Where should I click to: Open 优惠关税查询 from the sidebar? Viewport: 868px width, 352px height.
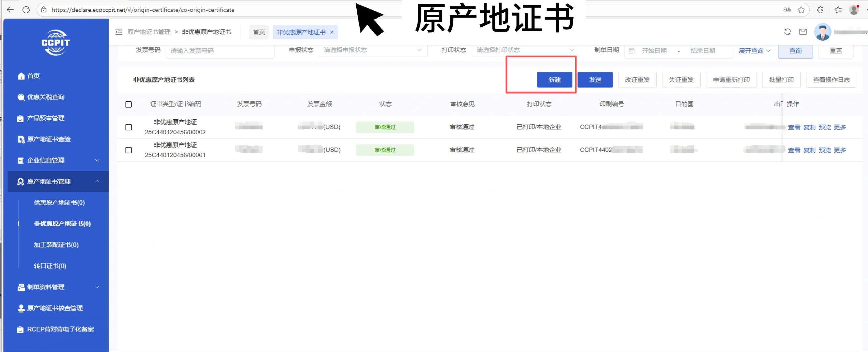point(46,97)
